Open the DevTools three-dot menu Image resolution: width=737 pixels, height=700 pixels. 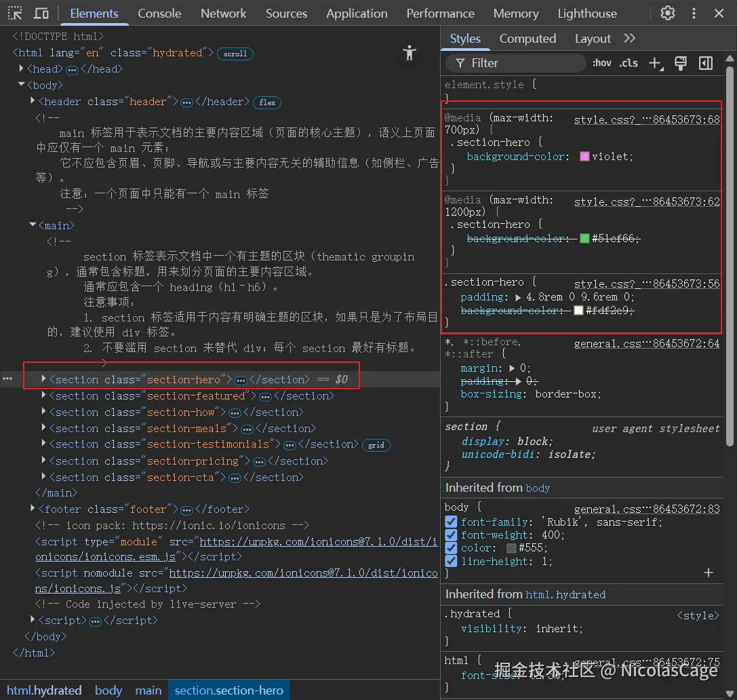pos(694,13)
